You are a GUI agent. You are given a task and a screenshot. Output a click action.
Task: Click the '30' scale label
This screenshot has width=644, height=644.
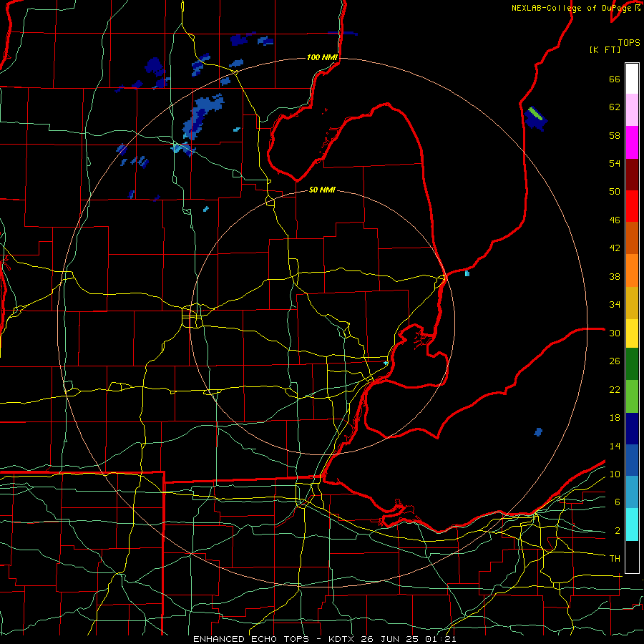(615, 333)
